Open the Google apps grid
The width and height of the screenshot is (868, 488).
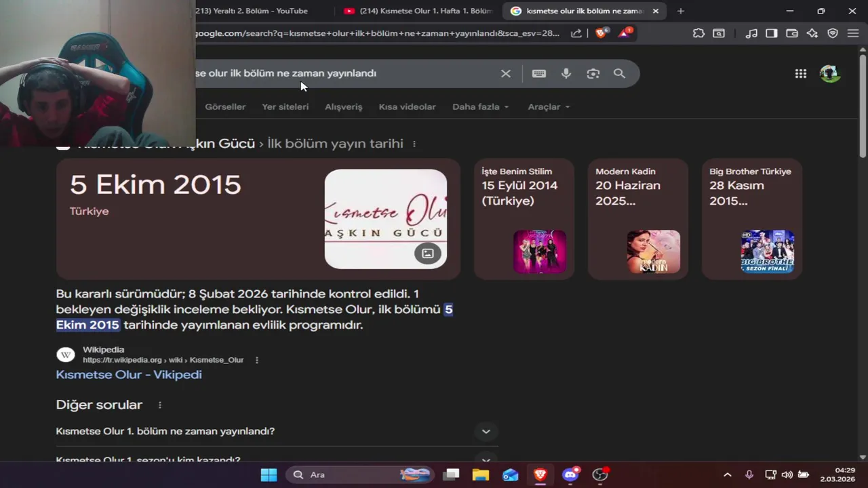click(x=801, y=73)
